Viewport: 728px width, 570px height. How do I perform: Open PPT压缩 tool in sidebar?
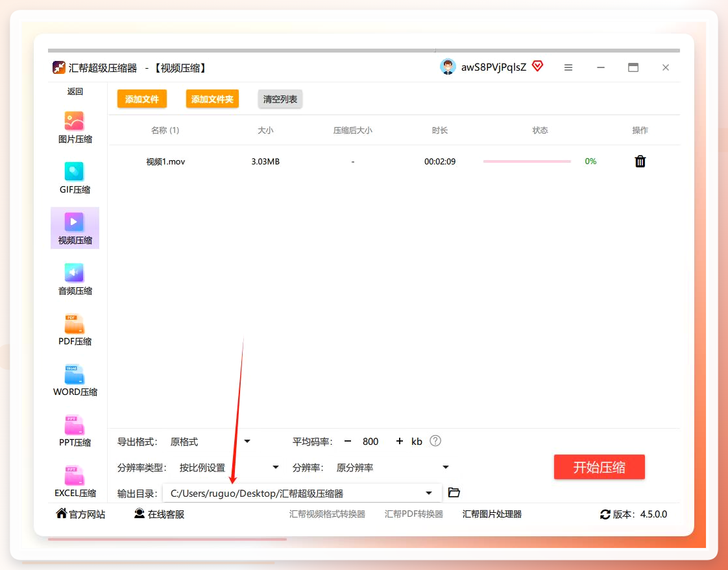click(x=75, y=431)
